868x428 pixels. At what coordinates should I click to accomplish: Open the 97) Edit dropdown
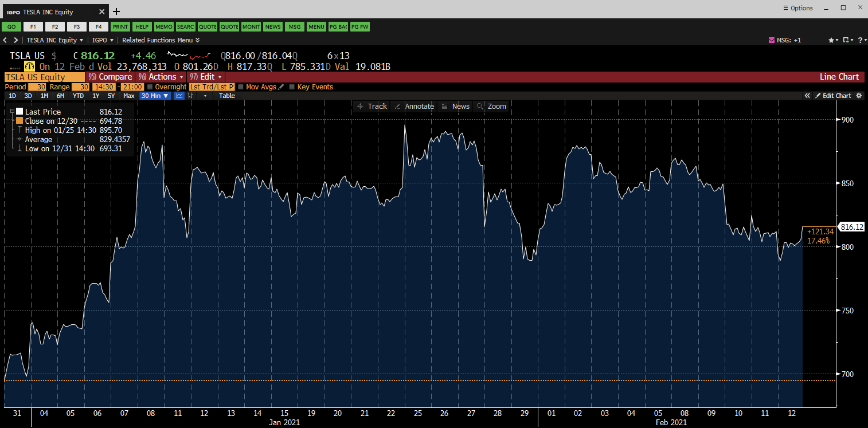[x=206, y=77]
